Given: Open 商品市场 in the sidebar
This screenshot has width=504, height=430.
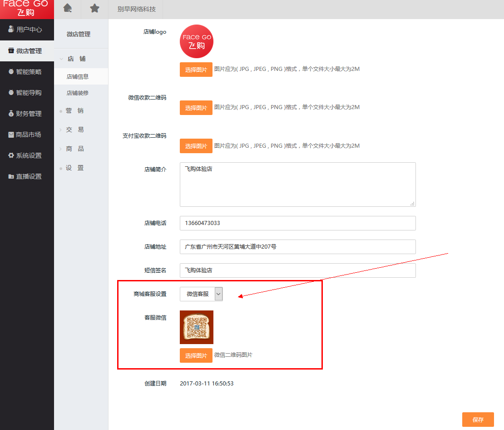Looking at the screenshot, I should coord(27,135).
